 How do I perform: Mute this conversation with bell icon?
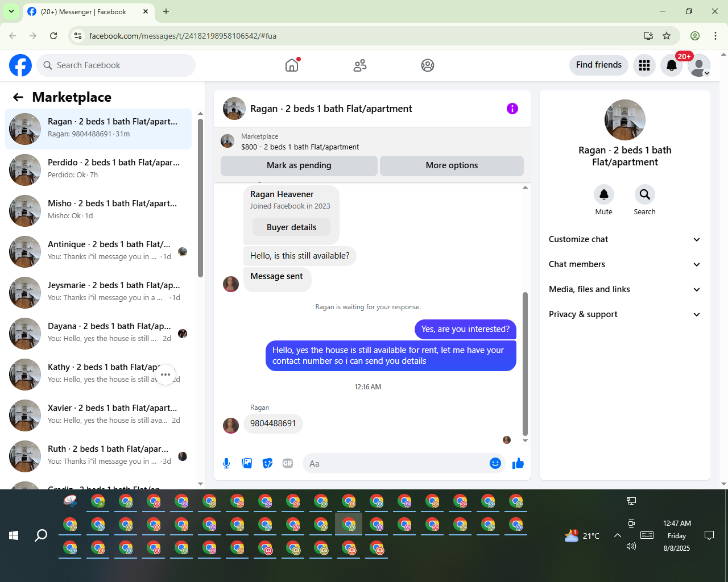604,194
